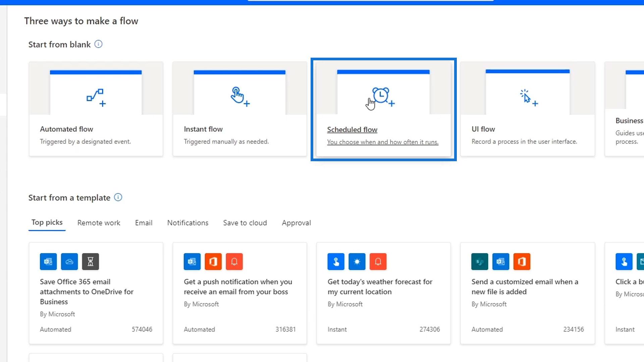The image size is (644, 362).
Task: Click the UI flow cursor icon
Action: point(528,98)
